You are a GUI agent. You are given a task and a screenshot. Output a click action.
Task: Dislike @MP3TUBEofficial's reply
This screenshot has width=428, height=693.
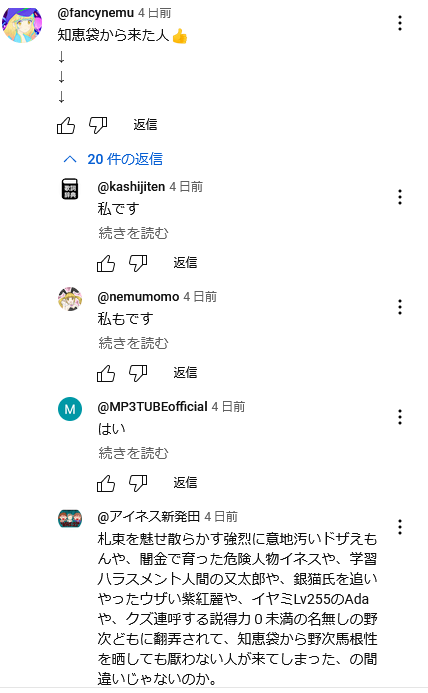click(x=138, y=484)
